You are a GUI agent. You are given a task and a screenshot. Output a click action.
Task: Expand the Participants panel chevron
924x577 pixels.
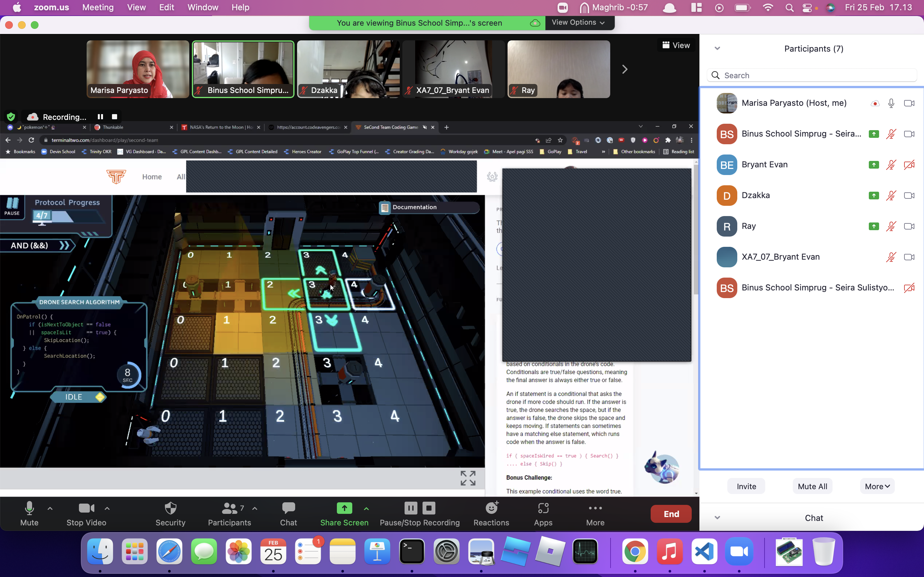[x=717, y=48]
